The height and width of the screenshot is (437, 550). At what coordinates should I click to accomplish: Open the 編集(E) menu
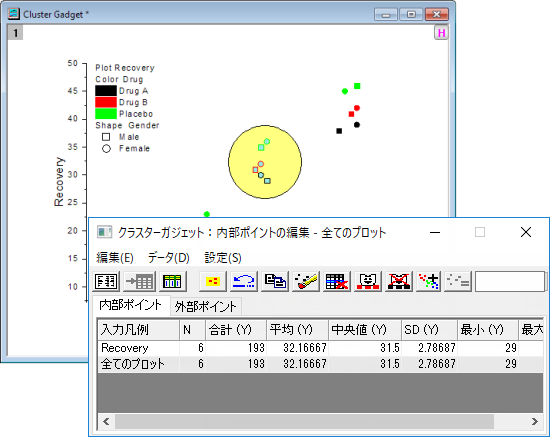115,258
